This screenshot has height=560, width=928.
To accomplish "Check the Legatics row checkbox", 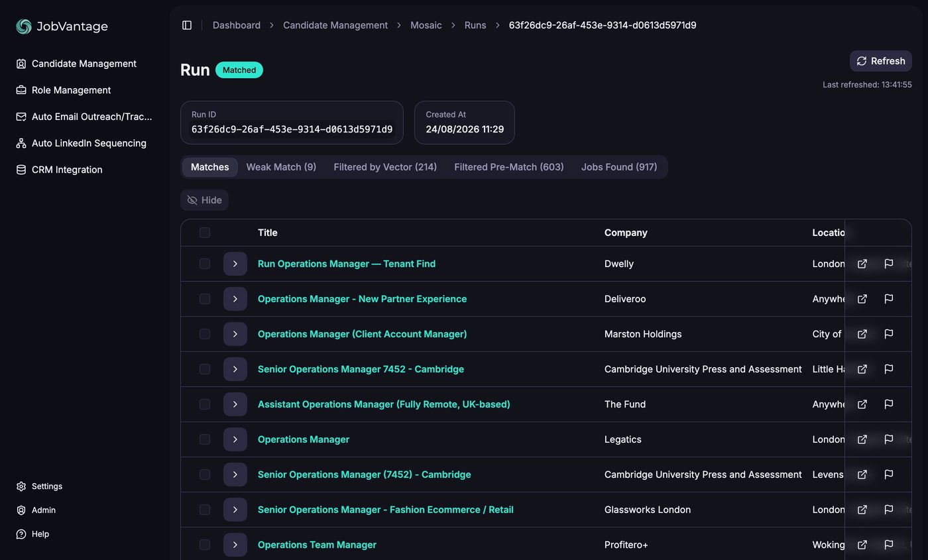I will point(205,439).
